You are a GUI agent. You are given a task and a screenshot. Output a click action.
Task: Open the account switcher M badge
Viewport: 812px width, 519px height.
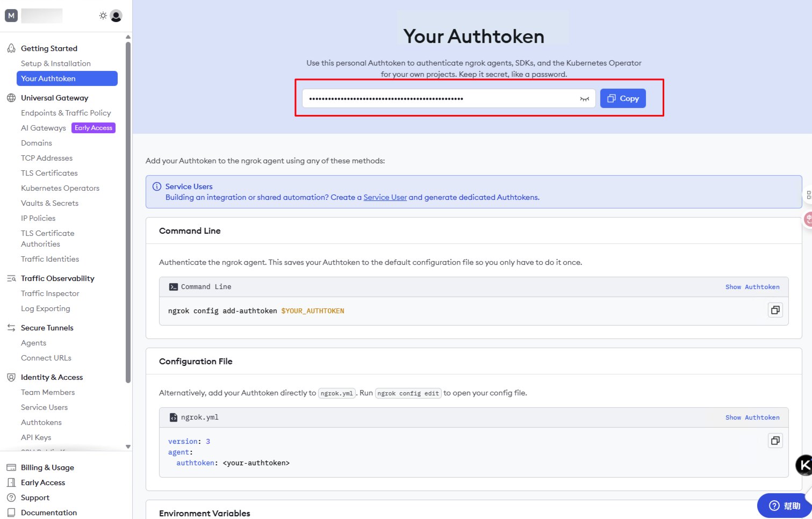11,16
